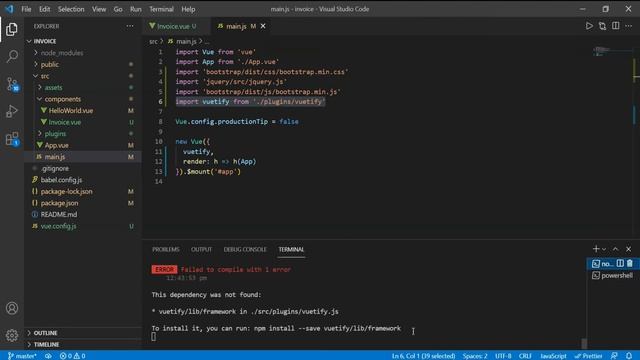640x360 pixels.
Task: Open the File menu
Action: 26,9
